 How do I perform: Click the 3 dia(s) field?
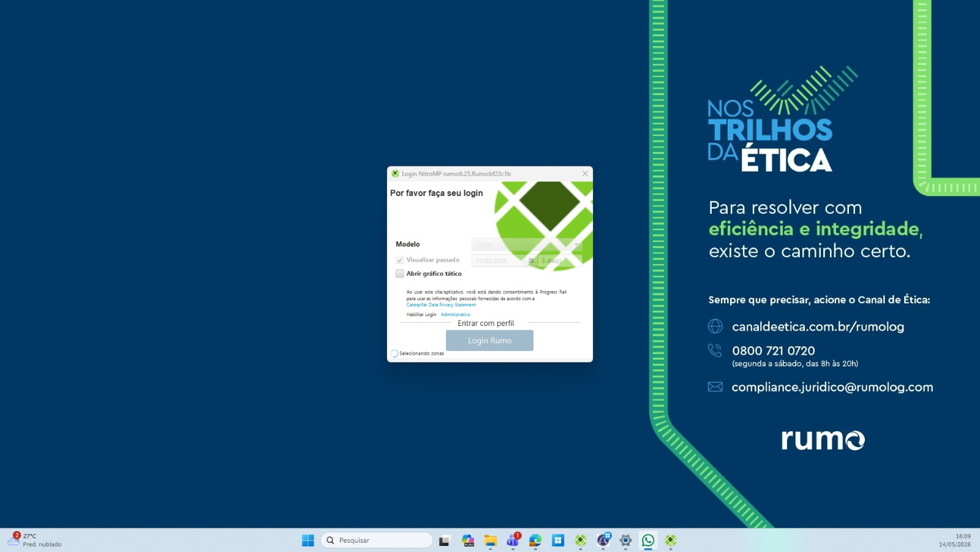559,260
